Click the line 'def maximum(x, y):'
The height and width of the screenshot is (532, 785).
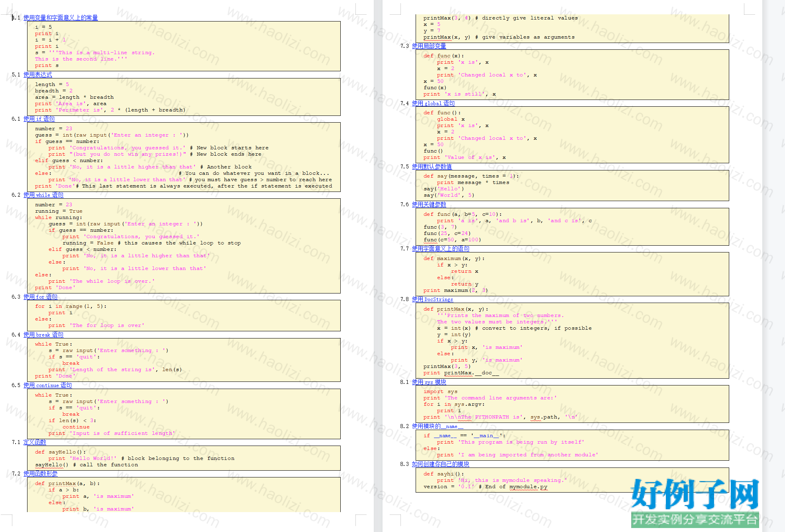454,258
